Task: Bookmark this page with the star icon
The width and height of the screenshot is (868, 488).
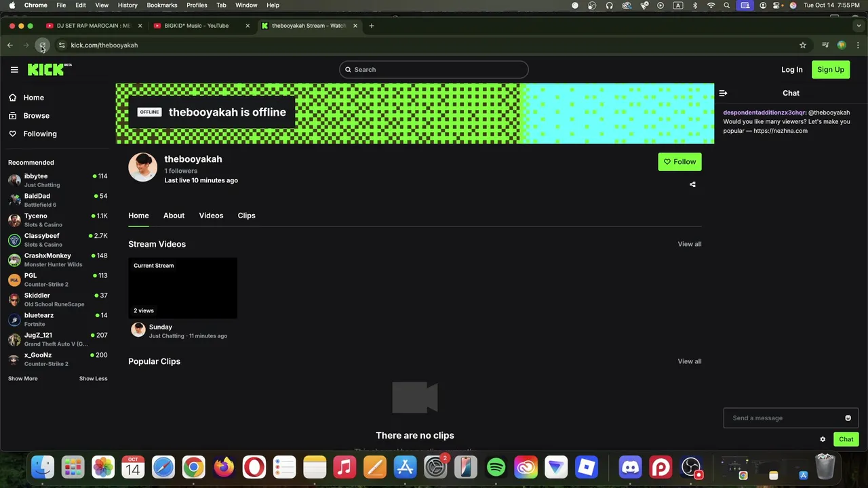Action: (x=803, y=45)
